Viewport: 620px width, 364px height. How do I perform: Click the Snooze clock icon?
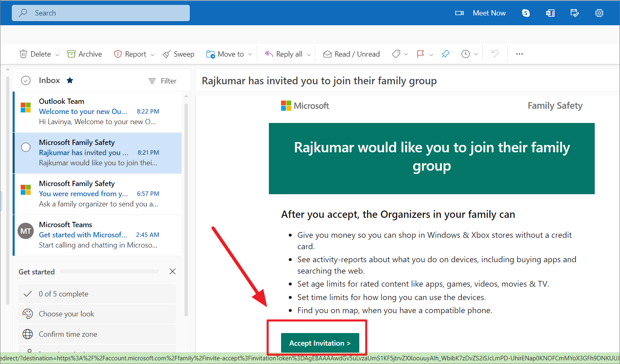[x=466, y=54]
